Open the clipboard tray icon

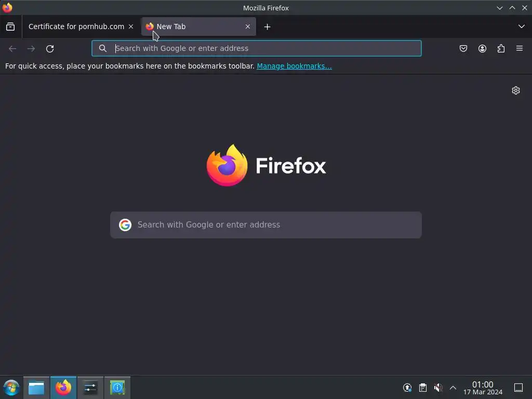click(x=423, y=388)
